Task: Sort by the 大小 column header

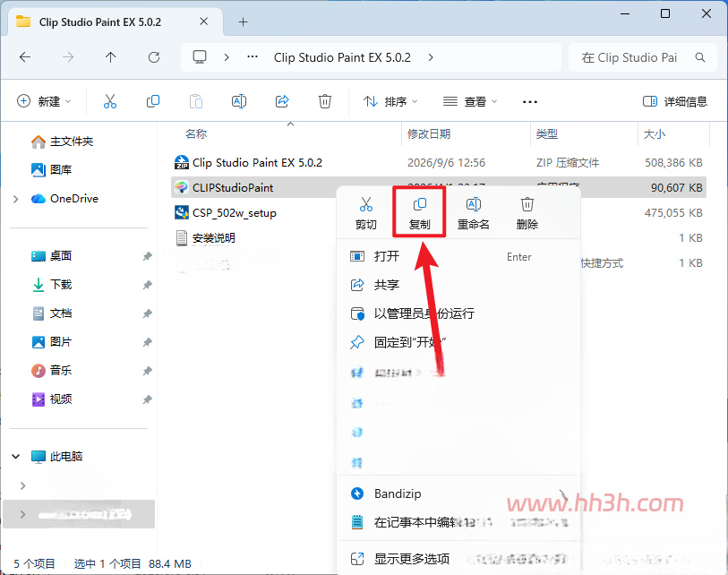Action: [x=655, y=134]
